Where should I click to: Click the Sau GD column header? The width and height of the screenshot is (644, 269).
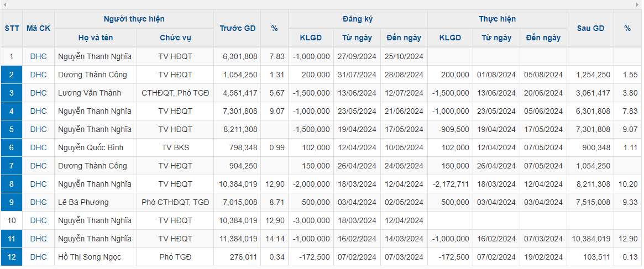(x=590, y=28)
